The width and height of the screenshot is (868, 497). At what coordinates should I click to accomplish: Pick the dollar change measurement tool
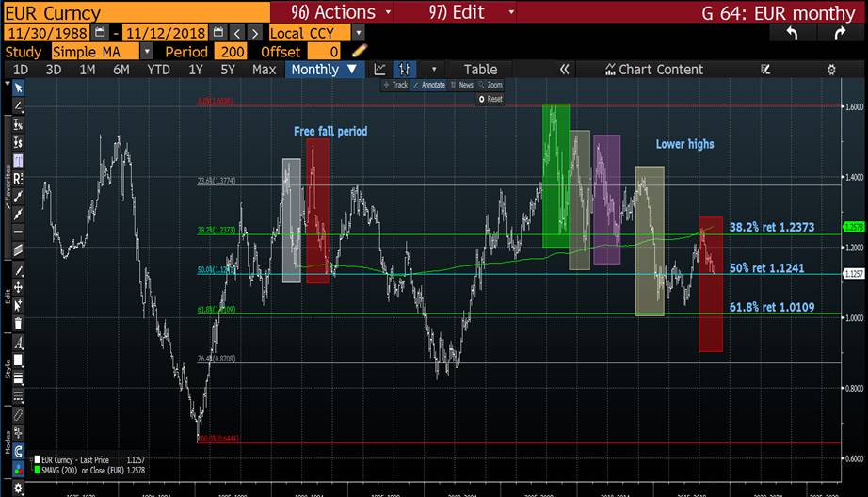[x=18, y=143]
